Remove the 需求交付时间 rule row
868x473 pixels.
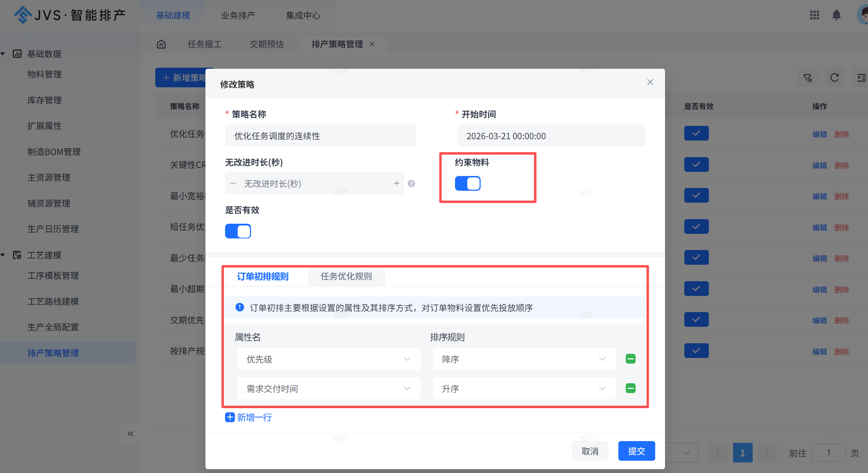pyautogui.click(x=630, y=388)
